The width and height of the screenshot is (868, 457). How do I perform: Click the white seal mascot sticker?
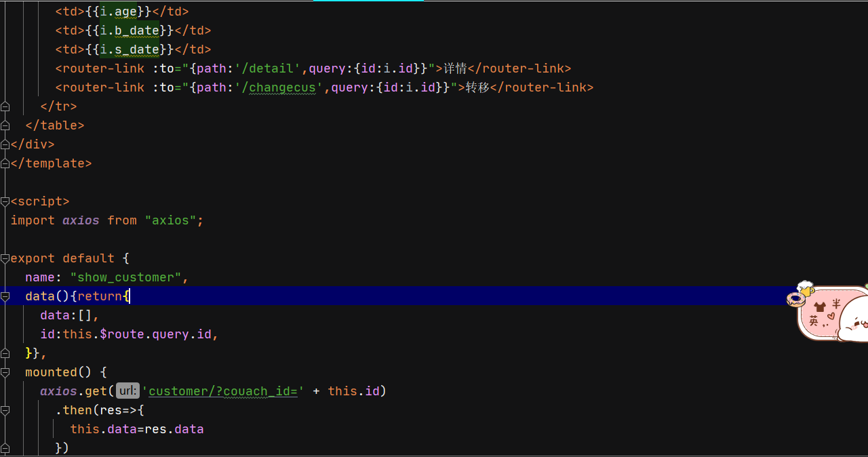coord(854,318)
